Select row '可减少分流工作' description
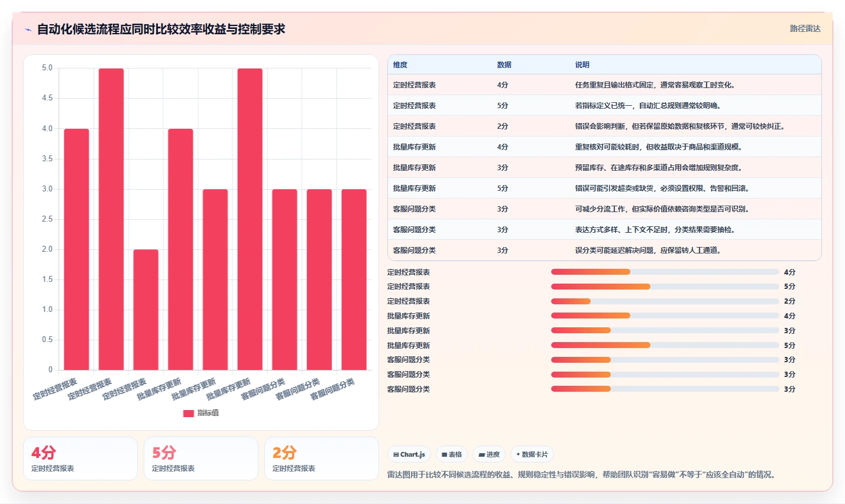This screenshot has width=845, height=504. [x=662, y=209]
